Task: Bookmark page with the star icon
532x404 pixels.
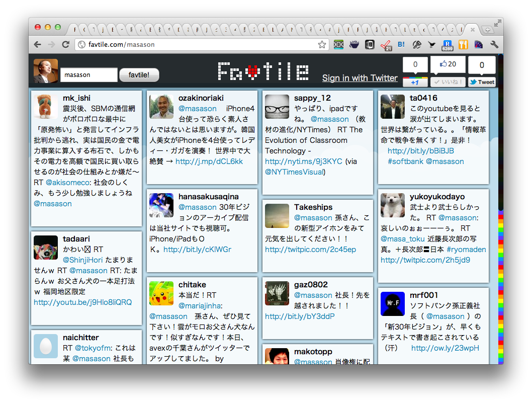Action: (322, 44)
